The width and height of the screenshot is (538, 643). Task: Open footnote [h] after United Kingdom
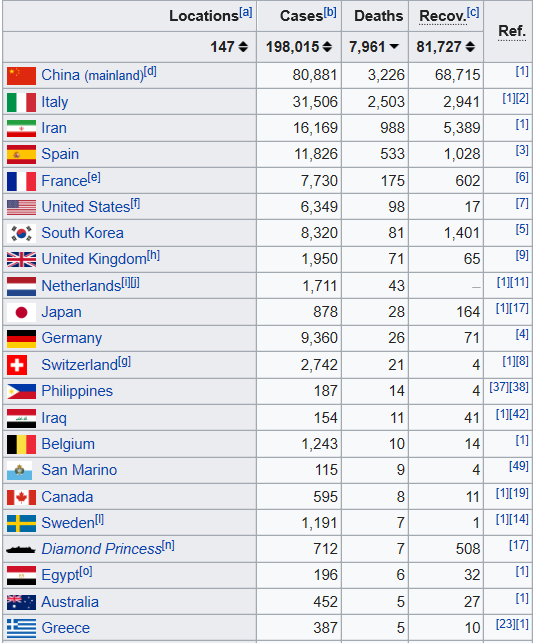[153, 256]
